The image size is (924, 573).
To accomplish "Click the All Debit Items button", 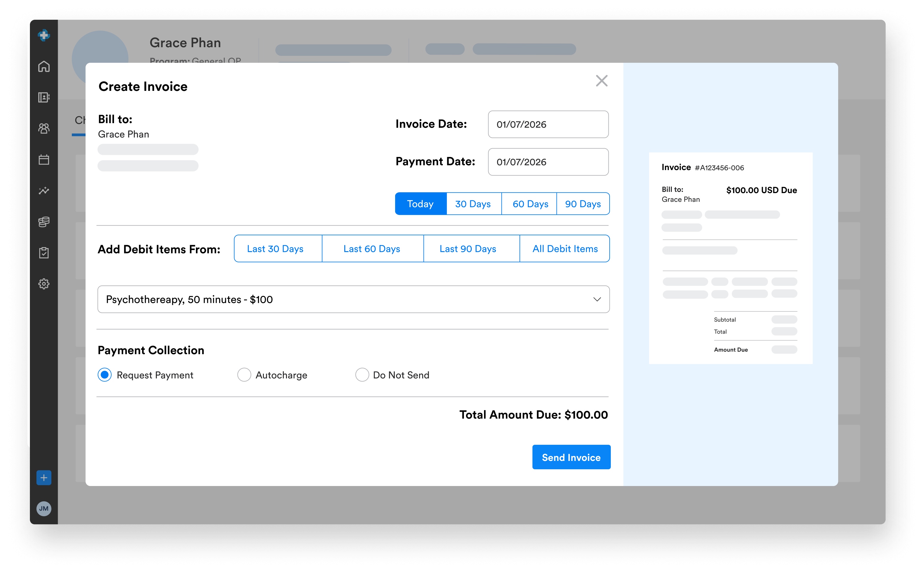I will click(565, 249).
